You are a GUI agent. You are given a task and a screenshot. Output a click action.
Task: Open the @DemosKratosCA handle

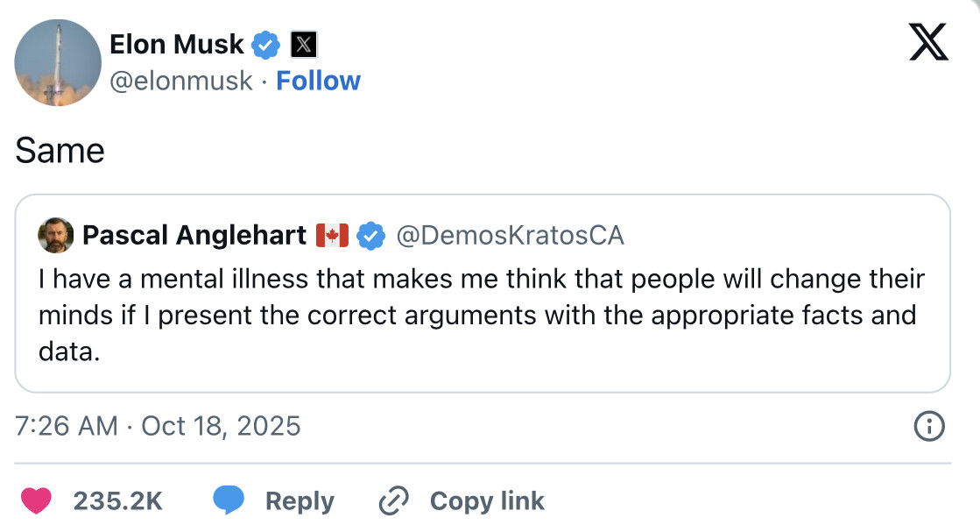tap(510, 235)
